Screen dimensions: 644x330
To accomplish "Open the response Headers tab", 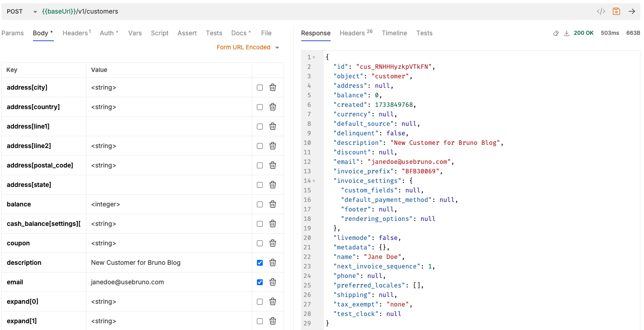I will (356, 33).
